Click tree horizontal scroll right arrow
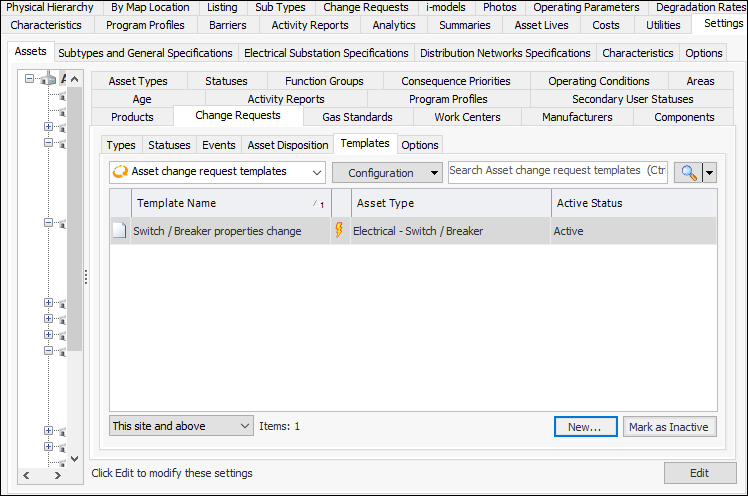The height and width of the screenshot is (496, 748). coord(57,475)
